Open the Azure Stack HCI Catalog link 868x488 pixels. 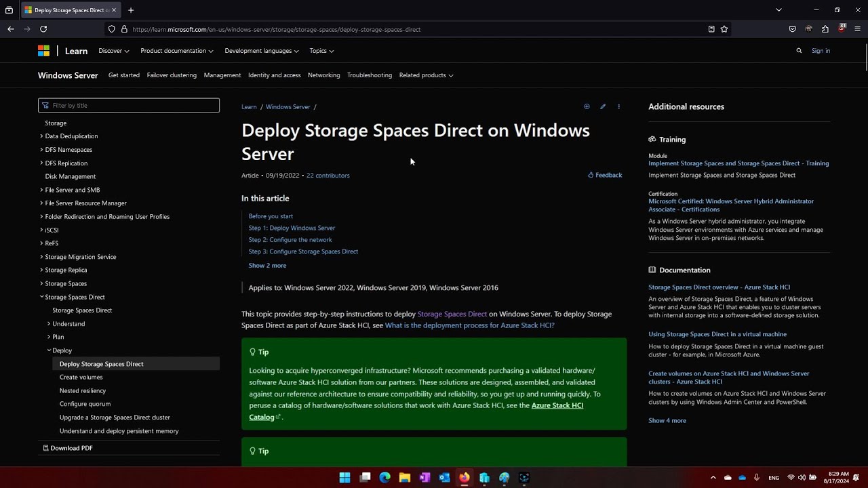[x=416, y=411]
